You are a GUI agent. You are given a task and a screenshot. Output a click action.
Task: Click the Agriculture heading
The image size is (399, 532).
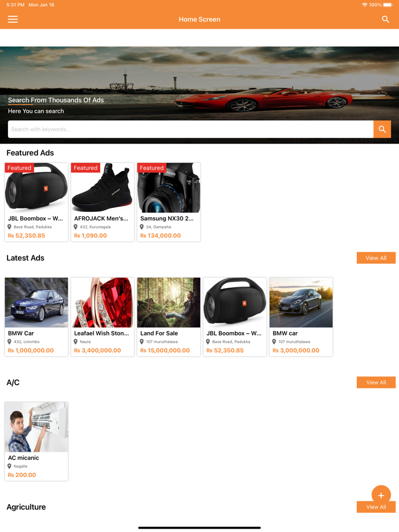coord(26,507)
